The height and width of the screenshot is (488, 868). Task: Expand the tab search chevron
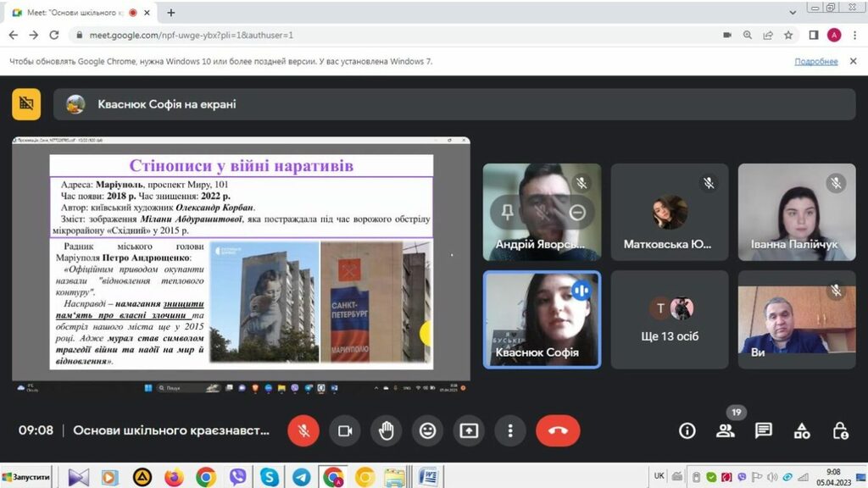[x=793, y=12]
